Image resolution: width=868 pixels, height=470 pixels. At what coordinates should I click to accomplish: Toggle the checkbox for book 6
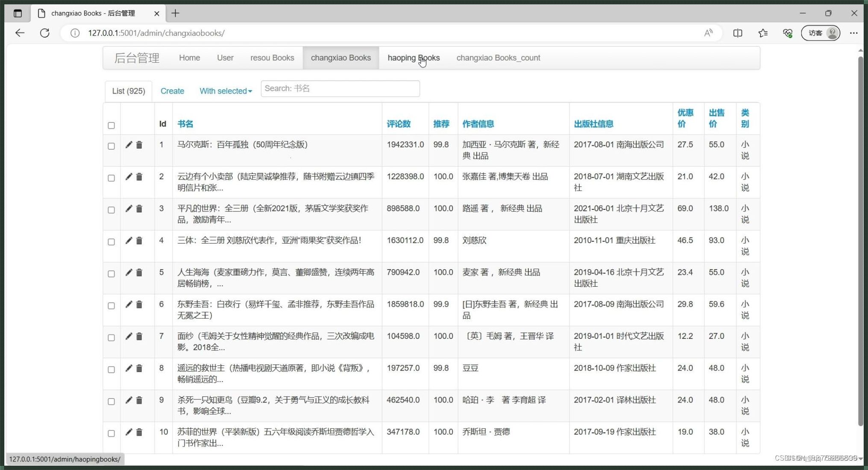111,304
